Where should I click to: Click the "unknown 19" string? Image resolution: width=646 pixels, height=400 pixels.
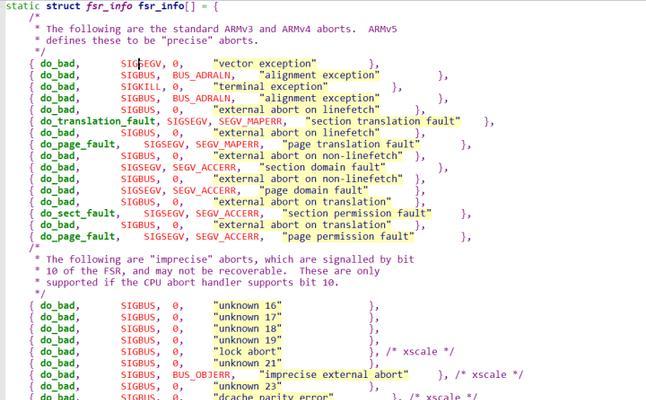click(247, 340)
